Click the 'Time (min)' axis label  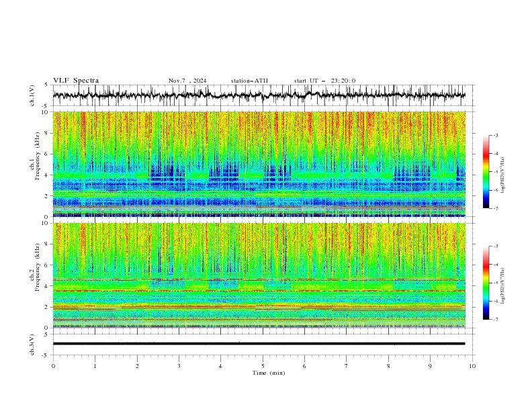pos(269,373)
